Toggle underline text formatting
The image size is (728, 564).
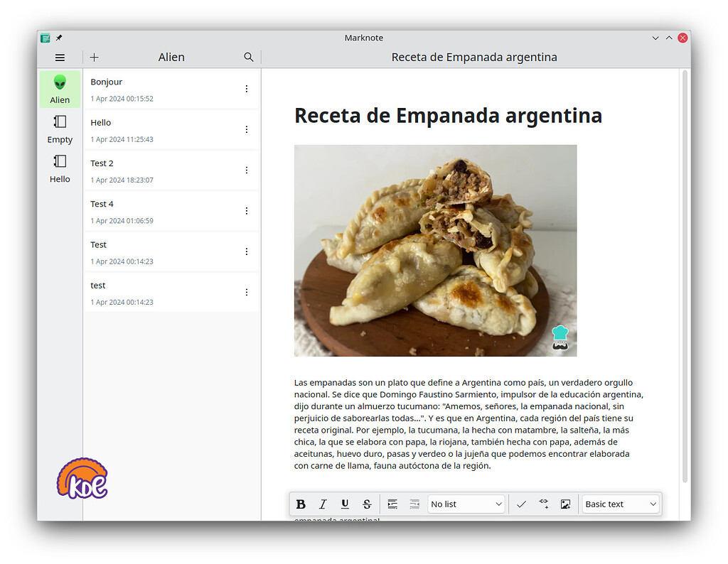tap(345, 504)
